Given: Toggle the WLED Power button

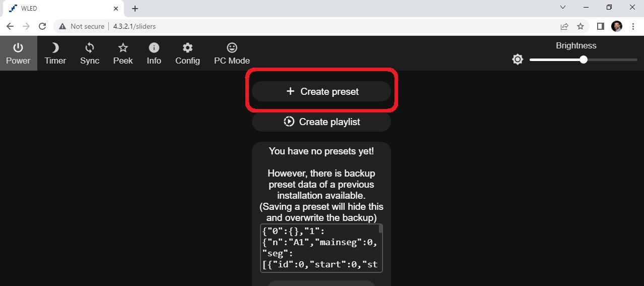Looking at the screenshot, I should (18, 53).
